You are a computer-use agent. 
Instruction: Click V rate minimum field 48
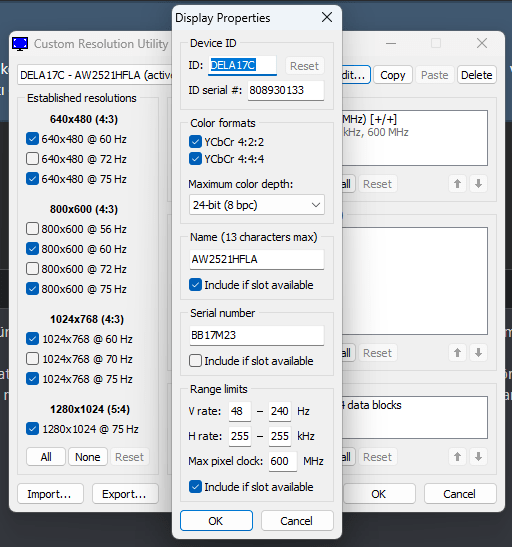pos(240,411)
